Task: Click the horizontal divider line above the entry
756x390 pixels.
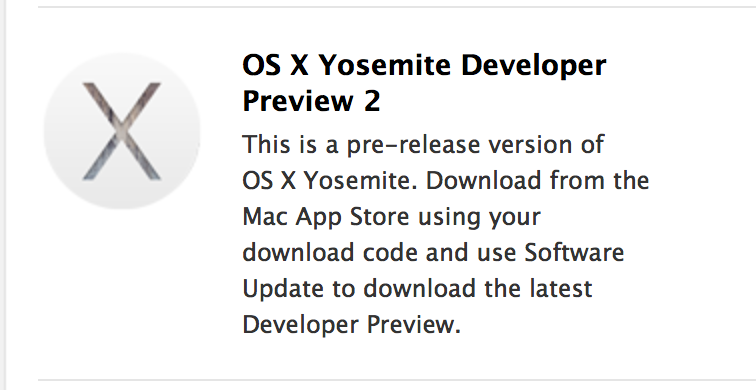Action: pyautogui.click(x=397, y=7)
